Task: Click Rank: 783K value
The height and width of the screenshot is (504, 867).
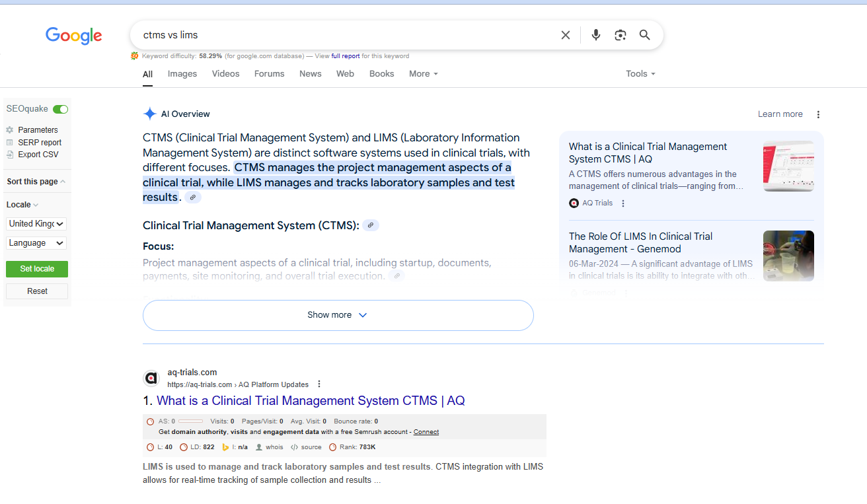Action: pos(357,447)
